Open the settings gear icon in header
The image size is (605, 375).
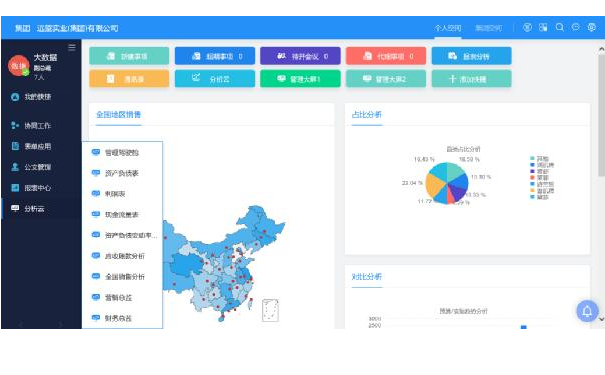(591, 27)
